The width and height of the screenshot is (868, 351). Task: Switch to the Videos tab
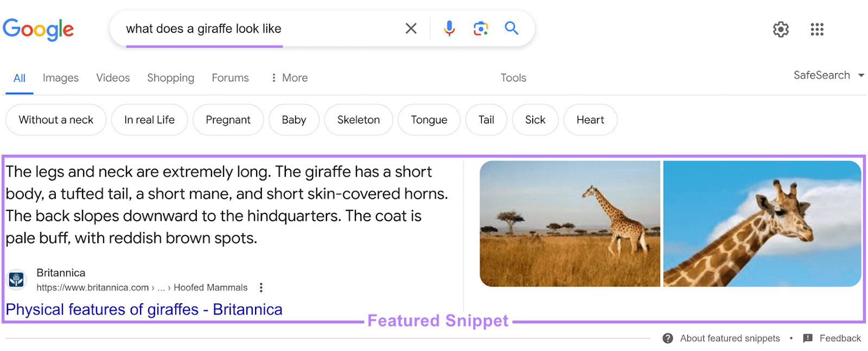click(x=112, y=78)
